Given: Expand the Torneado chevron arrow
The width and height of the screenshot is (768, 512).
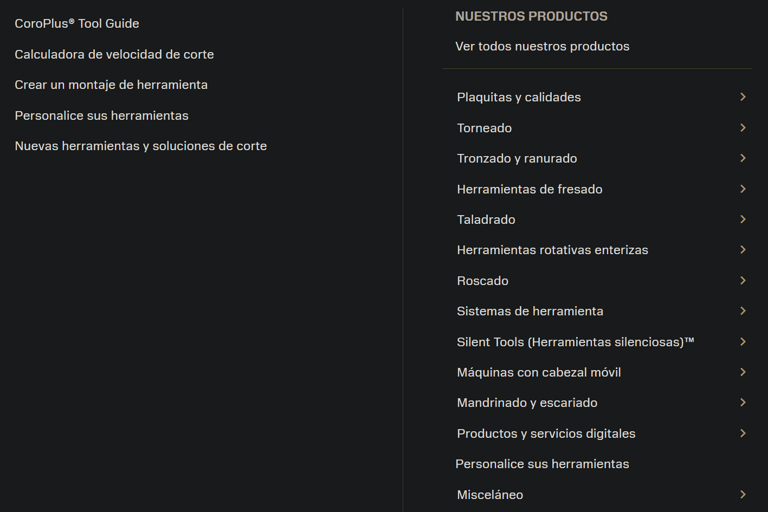Looking at the screenshot, I should click(x=743, y=128).
